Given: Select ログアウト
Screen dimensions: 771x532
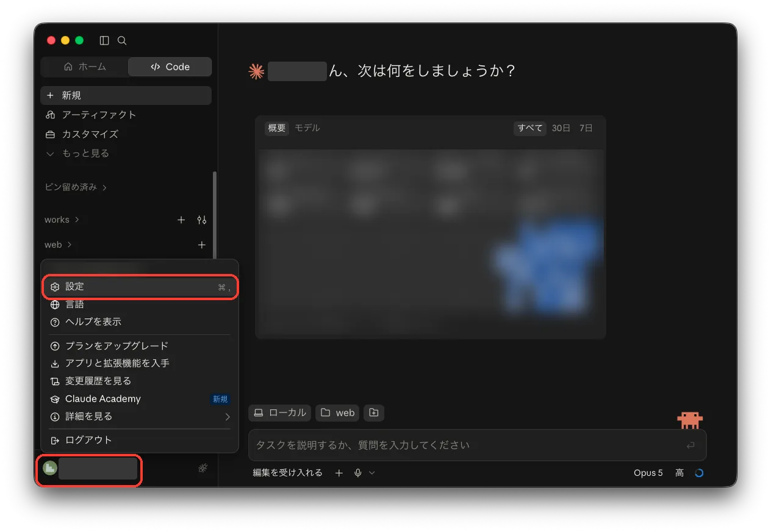Looking at the screenshot, I should tap(140, 440).
